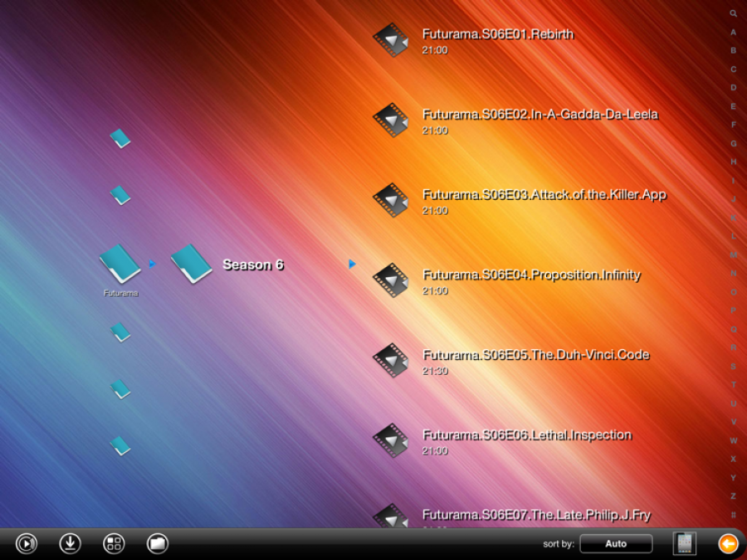
Task: Open the now-playing icon in bottom toolbar
Action: click(27, 543)
